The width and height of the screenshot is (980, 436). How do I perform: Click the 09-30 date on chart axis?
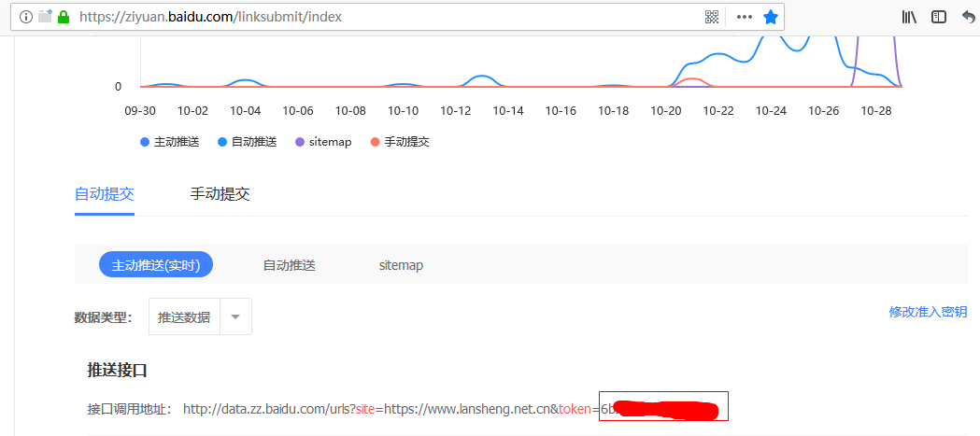click(x=140, y=110)
